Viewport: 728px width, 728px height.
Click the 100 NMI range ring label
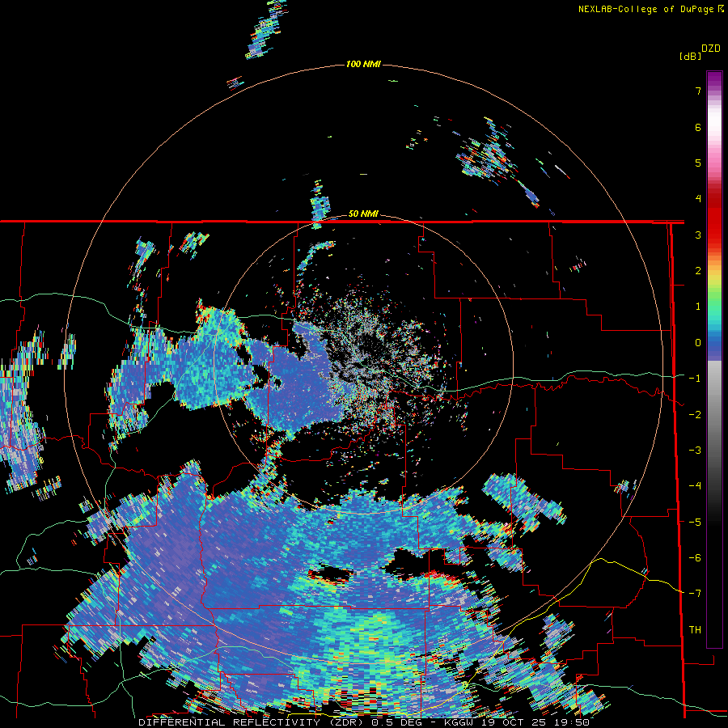[363, 64]
